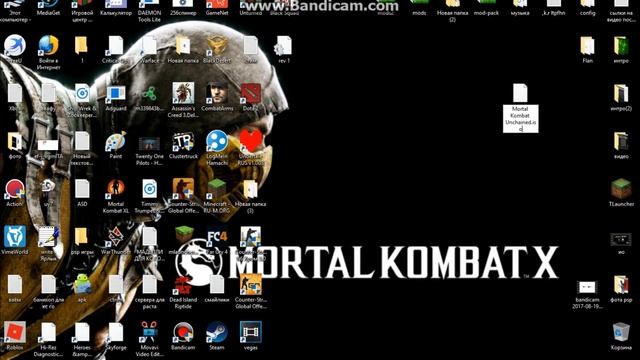Open the фото folder on the left side
This screenshot has height=360, width=640.
tap(15, 141)
